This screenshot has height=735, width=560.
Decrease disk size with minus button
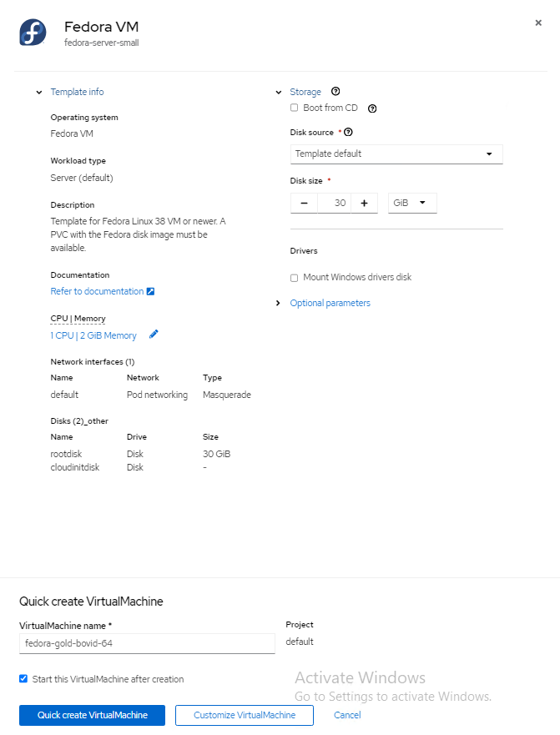coord(304,203)
